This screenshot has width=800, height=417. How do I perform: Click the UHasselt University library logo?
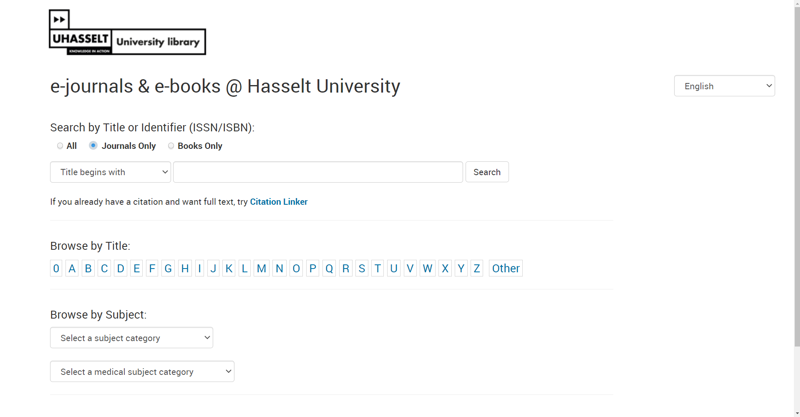point(127,33)
